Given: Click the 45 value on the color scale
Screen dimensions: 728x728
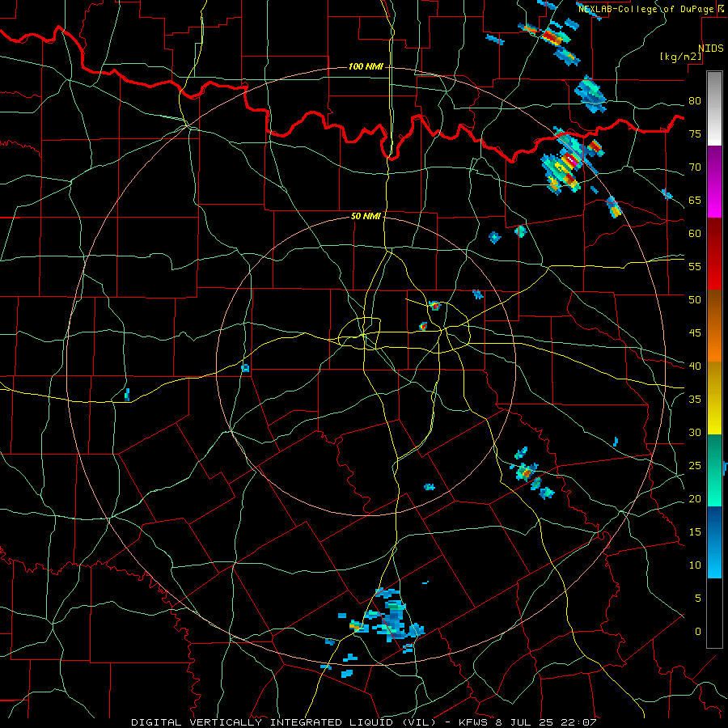Looking at the screenshot, I should (x=695, y=333).
